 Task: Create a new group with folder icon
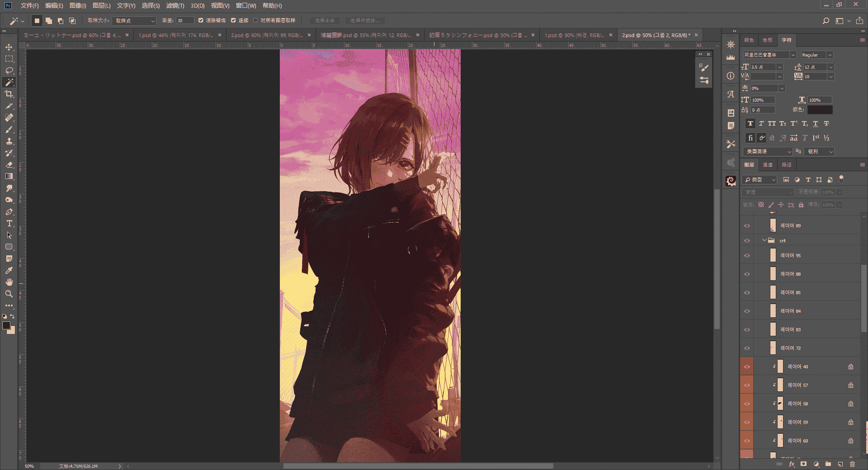coord(828,464)
